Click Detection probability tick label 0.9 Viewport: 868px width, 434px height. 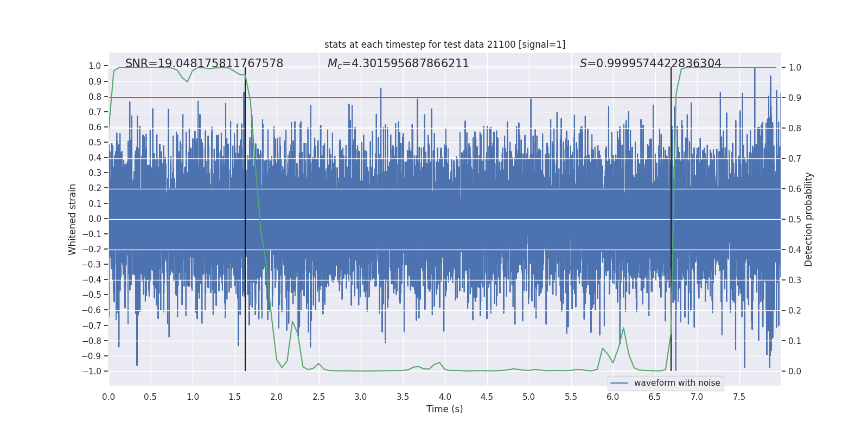tap(795, 98)
